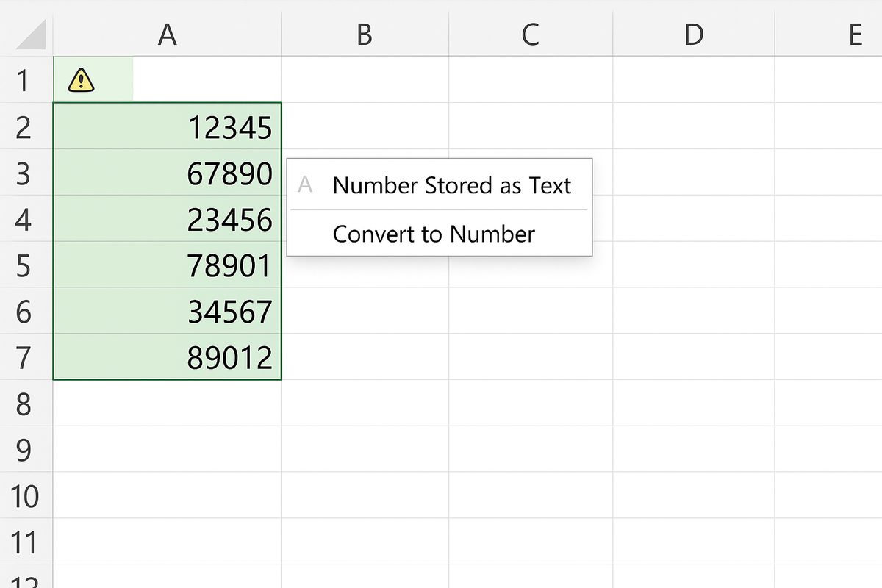882x588 pixels.
Task: Select the row 10 header
Action: pos(26,496)
